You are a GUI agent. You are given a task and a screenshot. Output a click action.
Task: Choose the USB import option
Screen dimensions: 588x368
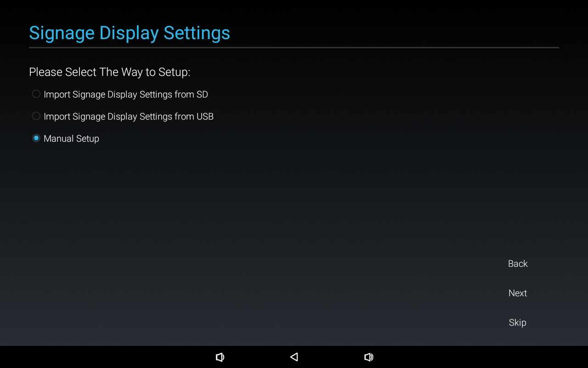[123, 116]
